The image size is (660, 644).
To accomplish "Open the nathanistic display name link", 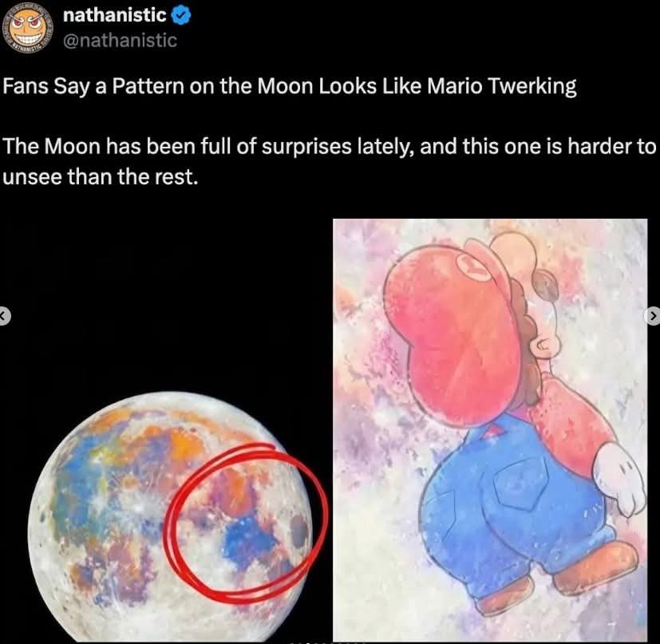I will click(x=114, y=16).
